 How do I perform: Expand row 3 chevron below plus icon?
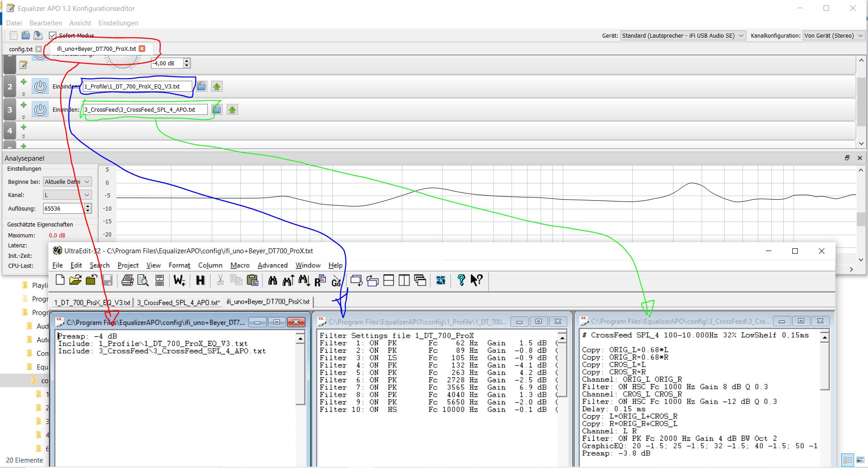tap(24, 117)
